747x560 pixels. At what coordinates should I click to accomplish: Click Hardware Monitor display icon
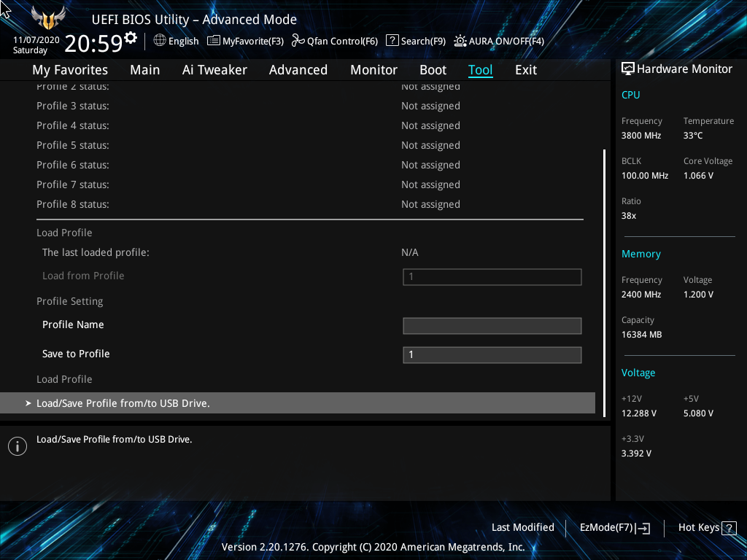pyautogui.click(x=628, y=69)
